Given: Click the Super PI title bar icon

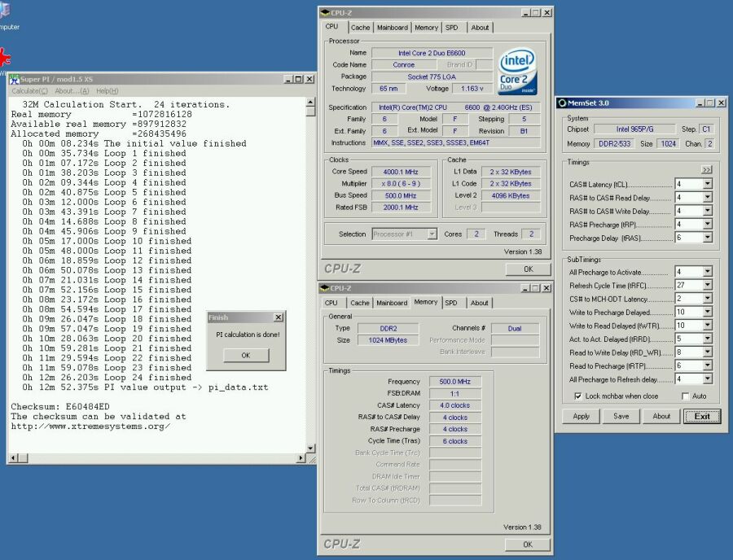Looking at the screenshot, I should point(15,79).
